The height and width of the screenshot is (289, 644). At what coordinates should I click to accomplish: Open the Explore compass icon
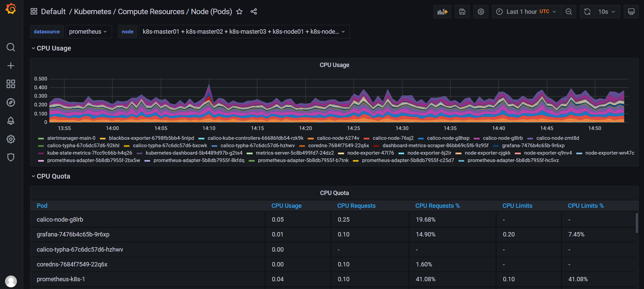click(x=11, y=102)
